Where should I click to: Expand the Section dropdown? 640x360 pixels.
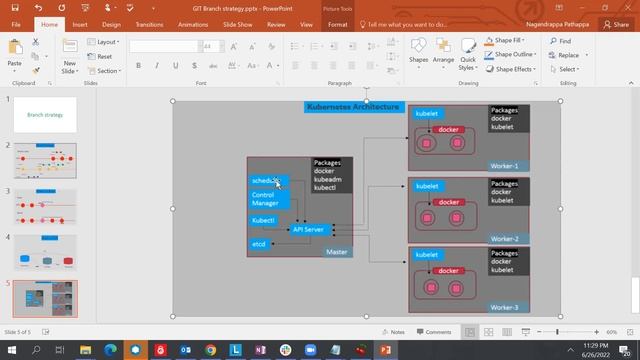[x=104, y=71]
